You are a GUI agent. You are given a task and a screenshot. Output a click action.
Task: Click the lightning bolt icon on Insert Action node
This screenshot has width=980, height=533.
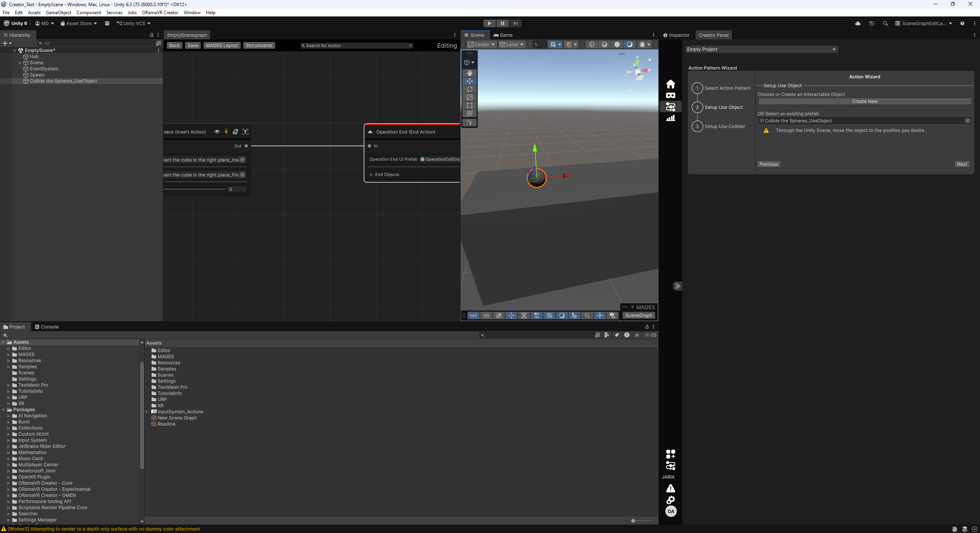226,132
